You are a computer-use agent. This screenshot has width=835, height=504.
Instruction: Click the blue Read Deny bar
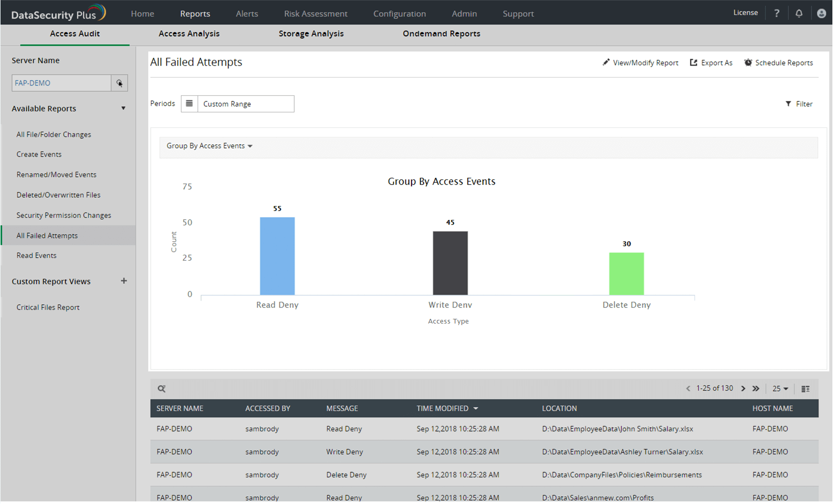tap(278, 257)
